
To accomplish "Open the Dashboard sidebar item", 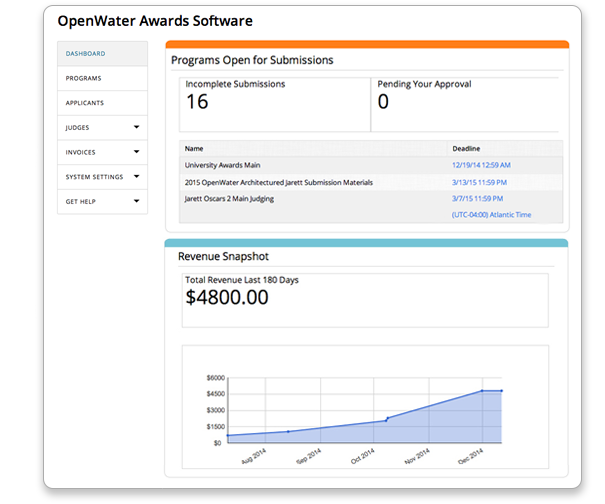I will coord(102,54).
